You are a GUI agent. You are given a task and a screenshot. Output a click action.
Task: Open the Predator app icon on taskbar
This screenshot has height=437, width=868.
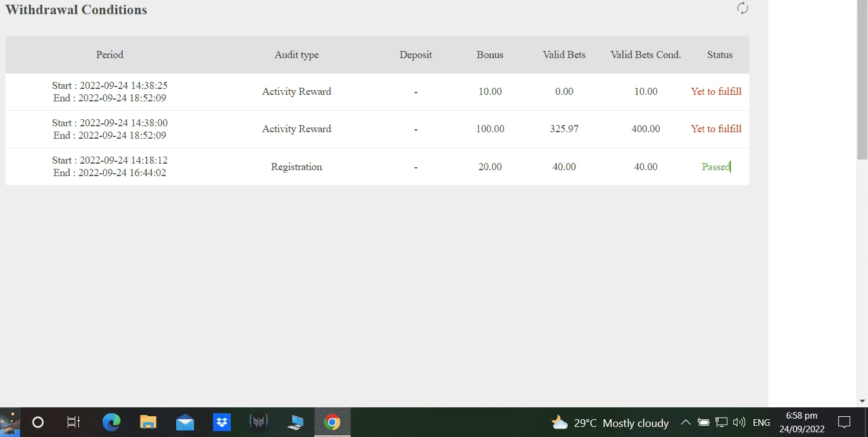[258, 422]
